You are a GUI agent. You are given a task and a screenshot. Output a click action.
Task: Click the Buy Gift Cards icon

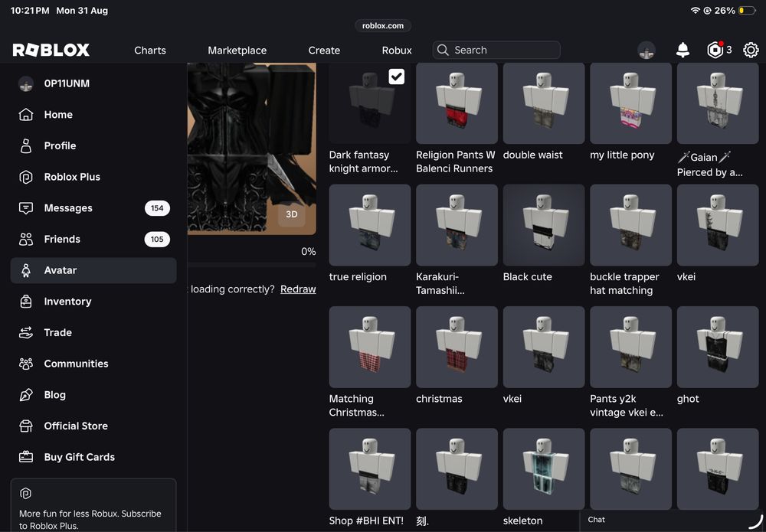coord(26,457)
